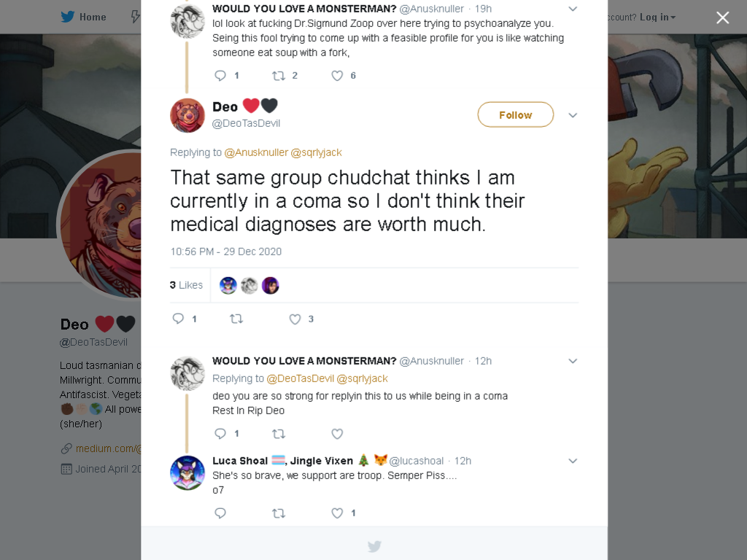Viewport: 747px width, 560px height.
Task: Reply to Deo's main tweet
Action: (178, 319)
